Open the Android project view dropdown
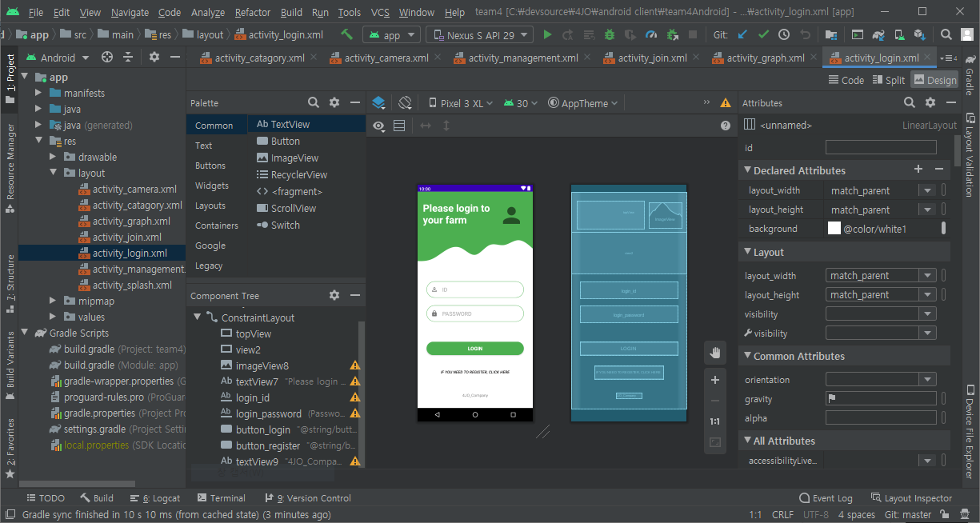980x523 pixels. point(58,58)
